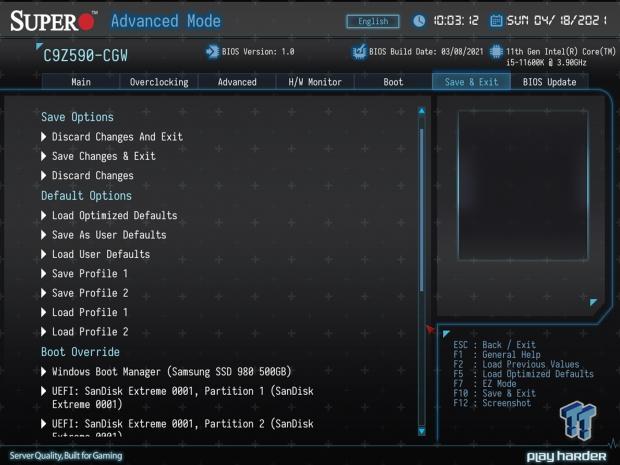The image size is (620, 465).
Task: Choose Load Optimized Defaults
Action: pos(110,215)
